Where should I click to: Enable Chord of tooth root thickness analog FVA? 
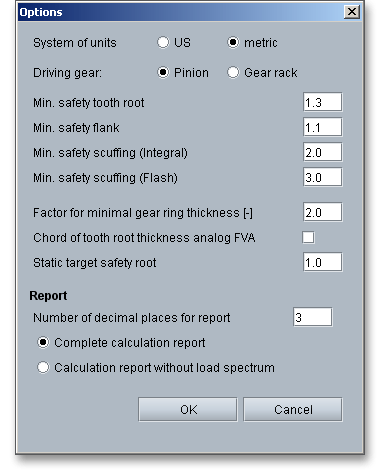308,237
